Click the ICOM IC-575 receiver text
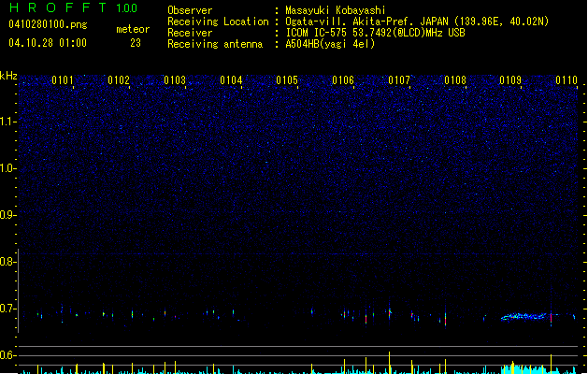588x374 pixels. [x=375, y=33]
